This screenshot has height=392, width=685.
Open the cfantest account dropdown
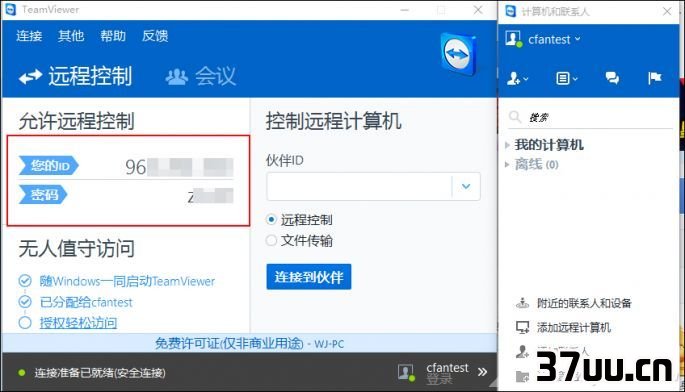554,39
